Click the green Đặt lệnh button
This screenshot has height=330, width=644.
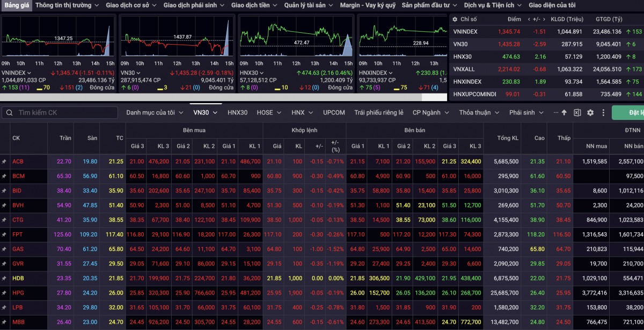click(x=631, y=113)
